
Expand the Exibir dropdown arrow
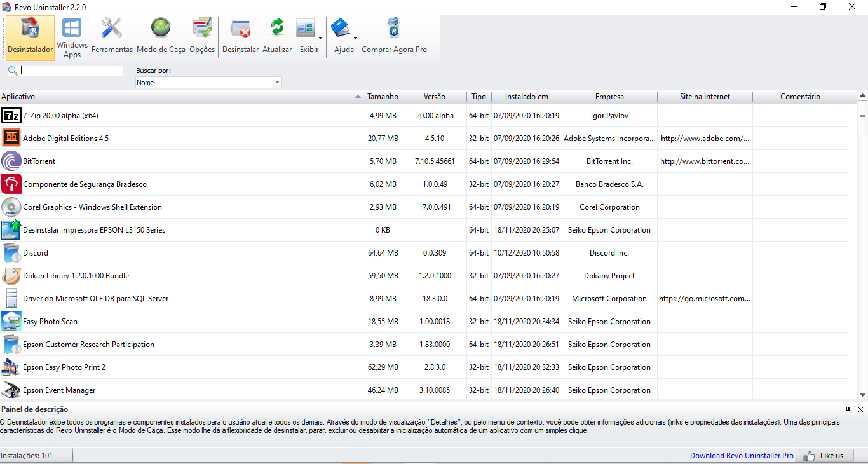[321, 38]
